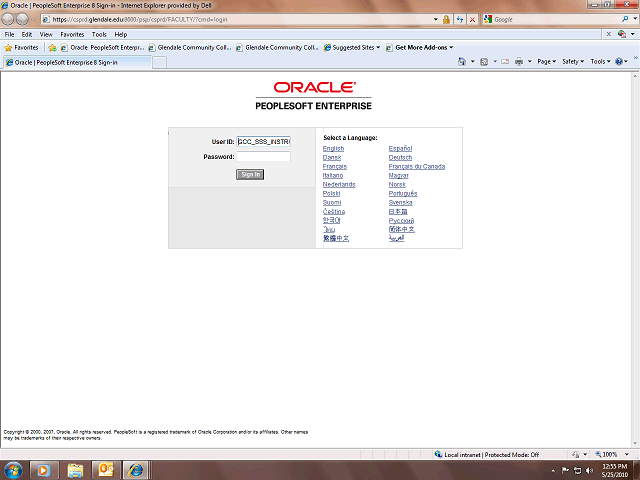Open the Suggested Sites dropdown
The height and width of the screenshot is (480, 640).
[352, 47]
